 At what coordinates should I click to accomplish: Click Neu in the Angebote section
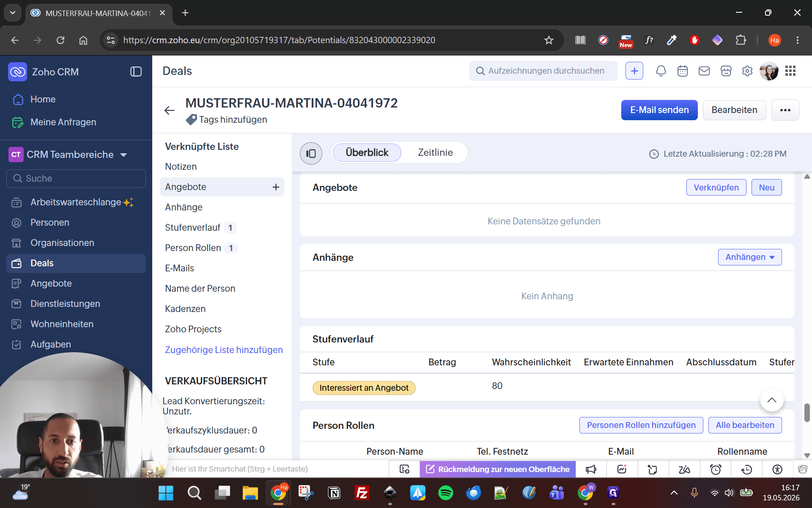point(766,188)
